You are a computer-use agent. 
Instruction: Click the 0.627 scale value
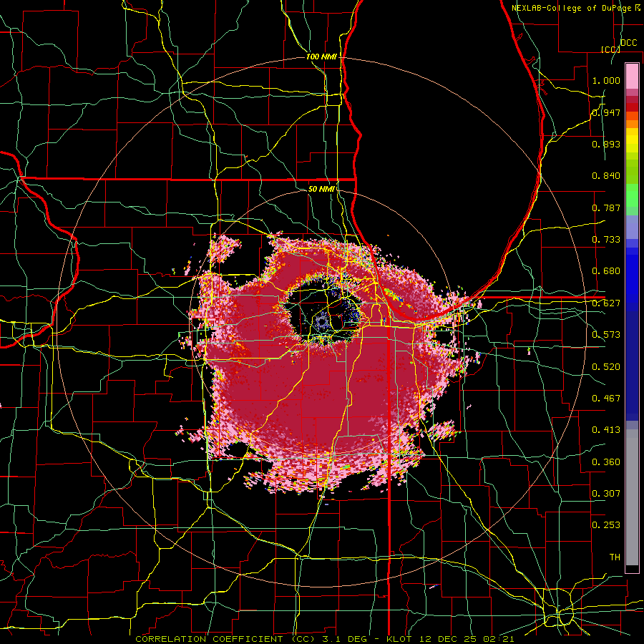coord(606,303)
